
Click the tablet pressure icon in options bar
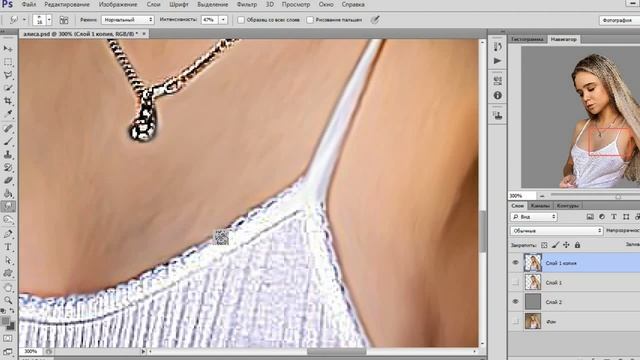point(375,20)
